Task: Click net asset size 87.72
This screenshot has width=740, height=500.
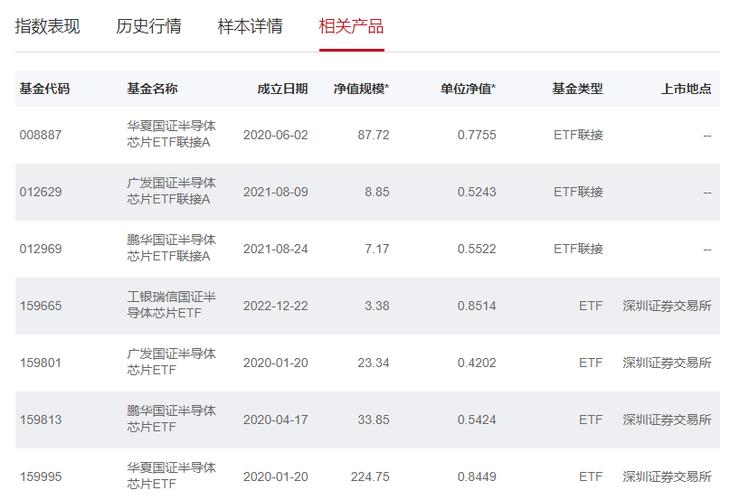Action: pos(374,135)
